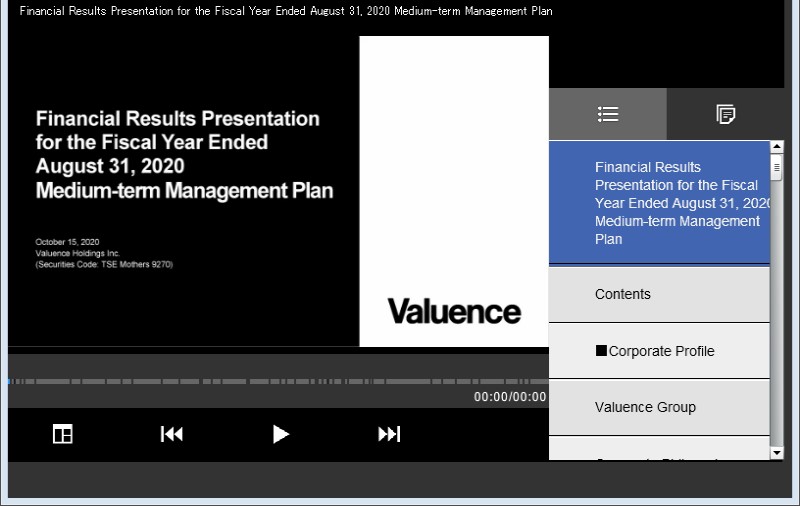Click the 00:00/00:00 time display
800x506 pixels.
[x=510, y=397]
